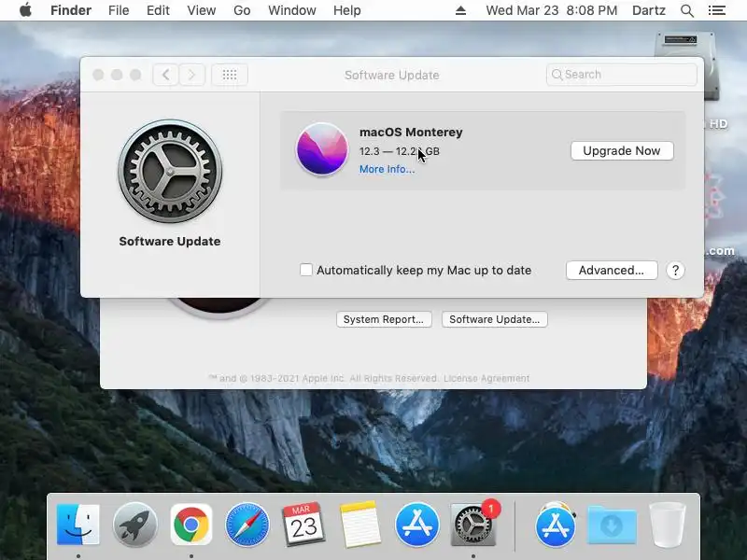
Task: Open Finder from the Dock
Action: pyautogui.click(x=78, y=525)
